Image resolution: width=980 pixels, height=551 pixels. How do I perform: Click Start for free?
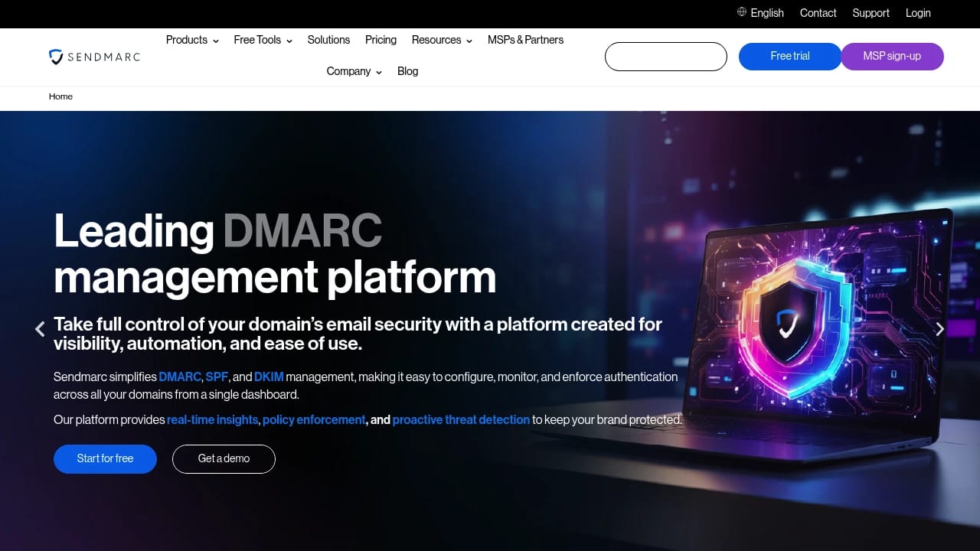[x=105, y=458]
